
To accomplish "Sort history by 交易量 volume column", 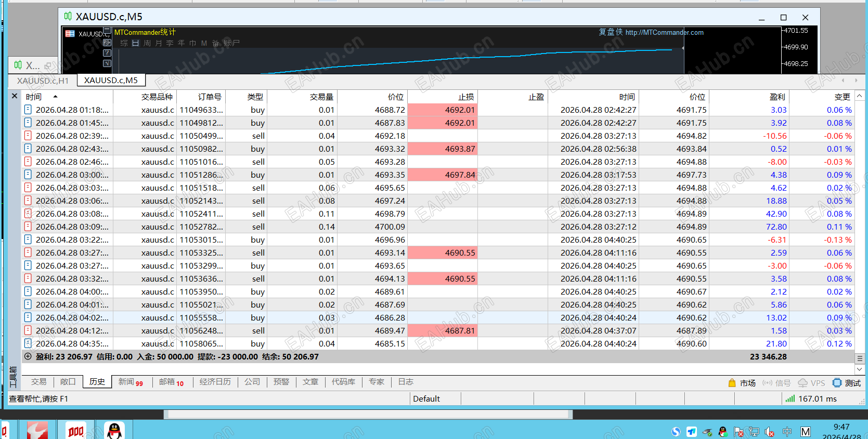I will point(302,97).
